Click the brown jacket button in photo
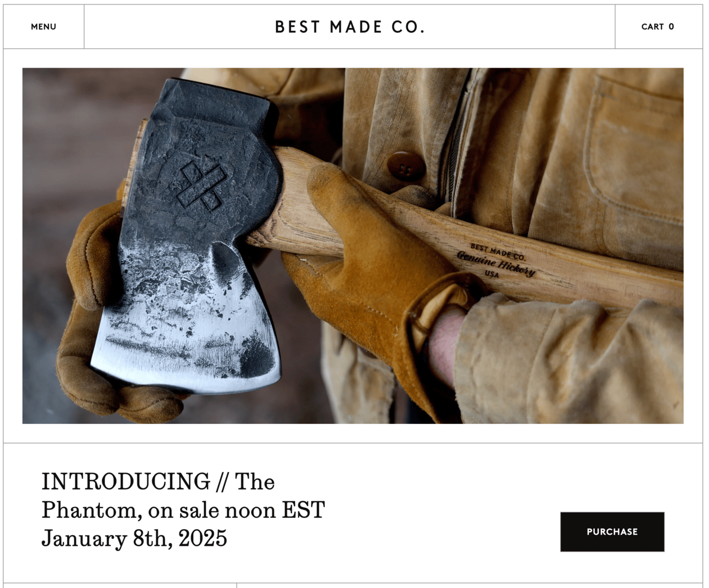 [405, 166]
